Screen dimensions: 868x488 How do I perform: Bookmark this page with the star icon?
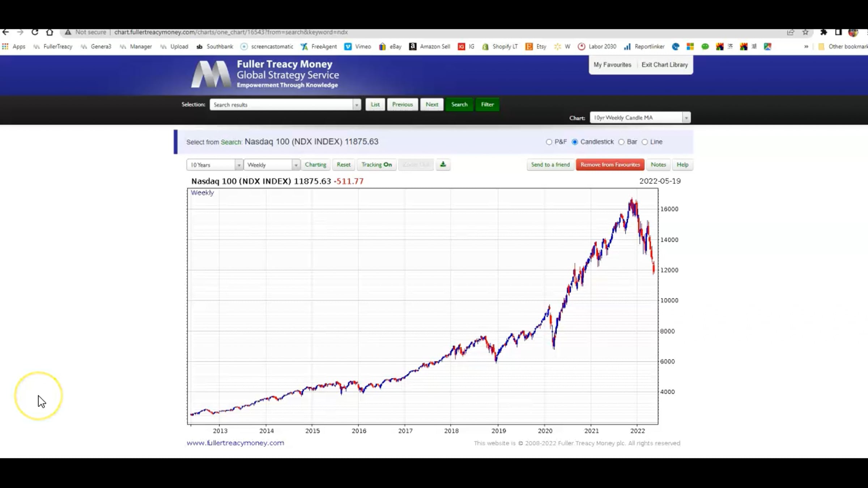805,32
